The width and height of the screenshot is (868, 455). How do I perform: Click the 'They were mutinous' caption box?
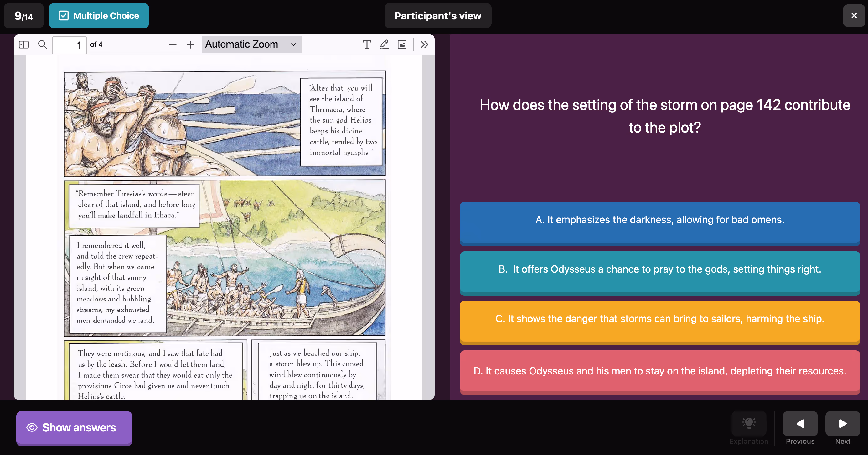pyautogui.click(x=156, y=372)
